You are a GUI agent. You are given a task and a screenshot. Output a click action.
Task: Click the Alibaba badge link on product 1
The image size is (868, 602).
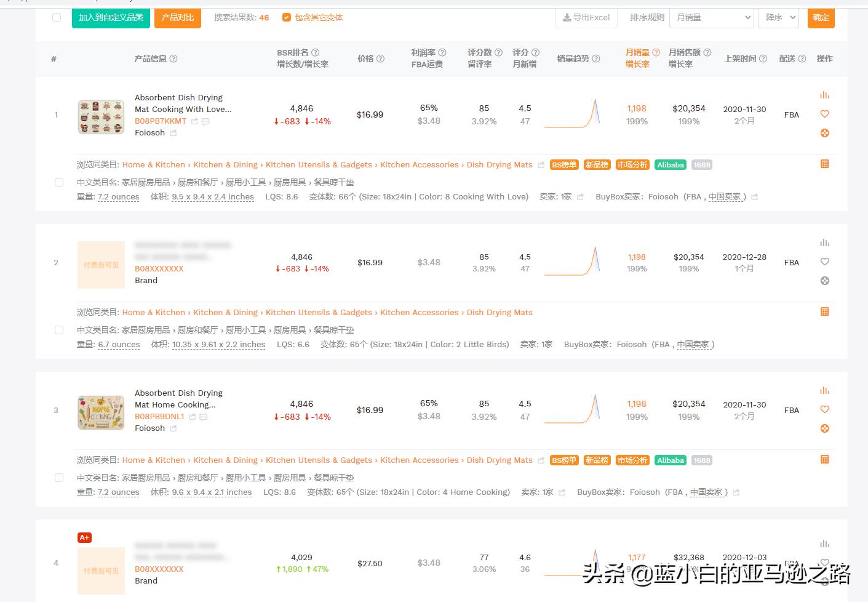click(670, 164)
